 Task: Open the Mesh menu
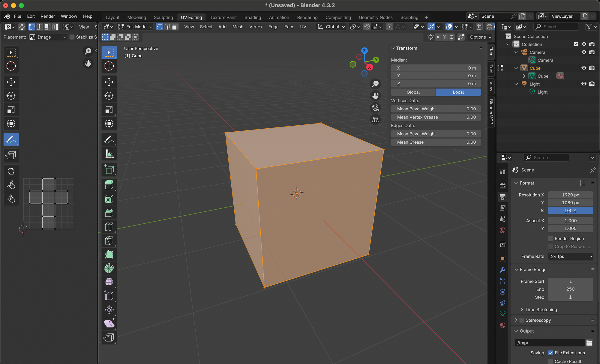click(x=238, y=27)
